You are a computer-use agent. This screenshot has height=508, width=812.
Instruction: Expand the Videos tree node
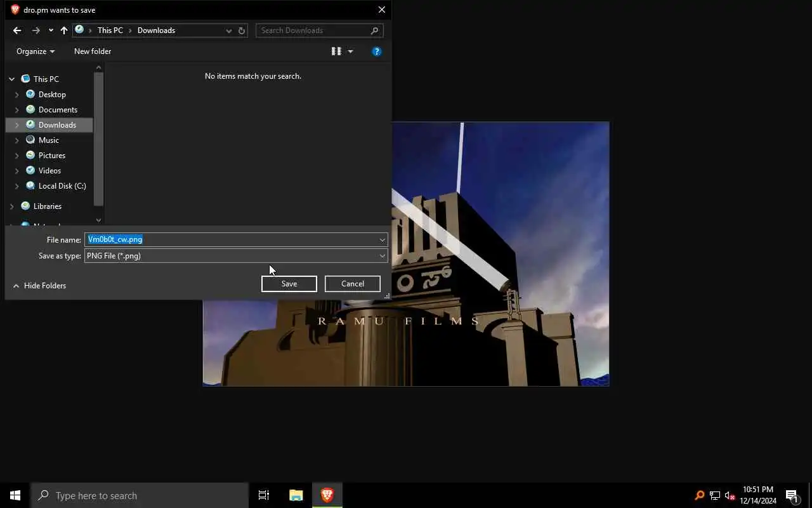(17, 171)
